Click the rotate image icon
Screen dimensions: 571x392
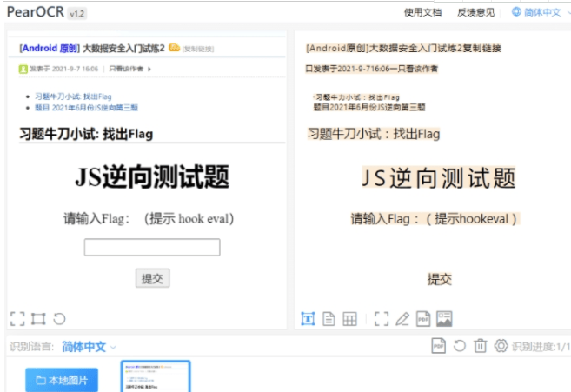coord(59,319)
